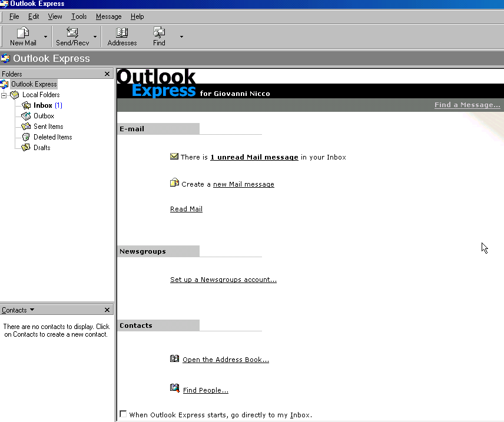
Task: Open the Drafts folder
Action: (x=41, y=148)
